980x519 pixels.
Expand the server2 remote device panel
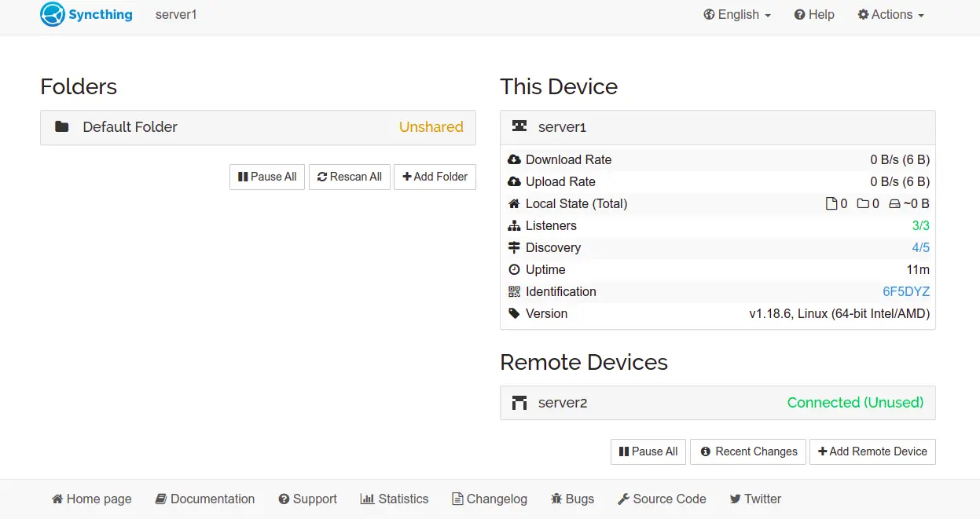tap(718, 403)
